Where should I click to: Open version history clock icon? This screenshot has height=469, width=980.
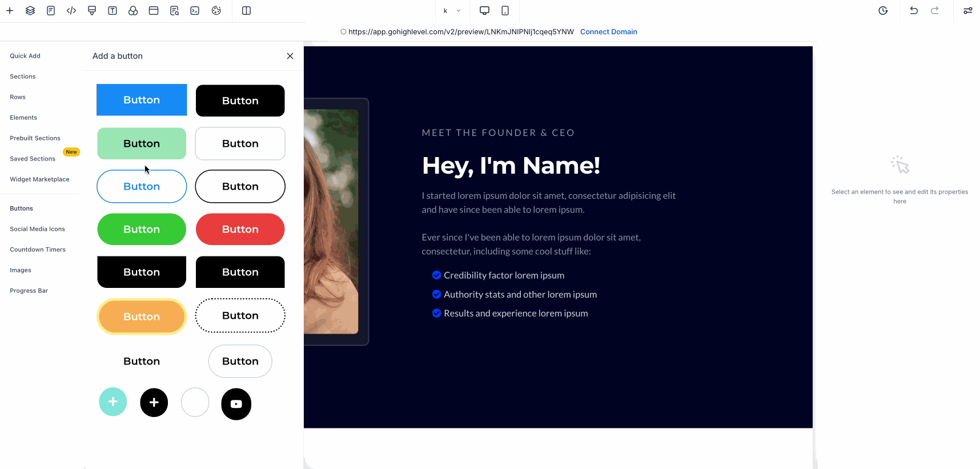tap(883, 11)
